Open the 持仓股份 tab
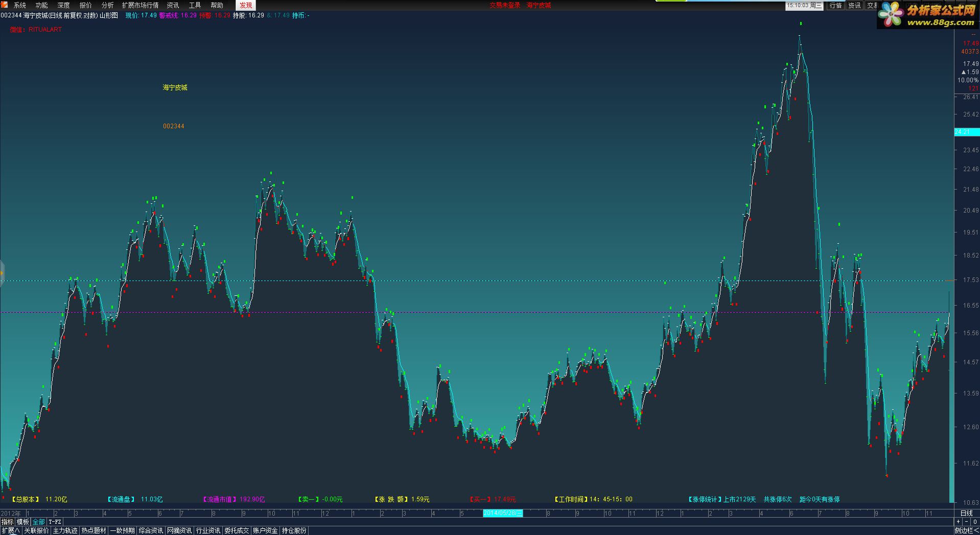This screenshot has width=980, height=535. pos(294,531)
